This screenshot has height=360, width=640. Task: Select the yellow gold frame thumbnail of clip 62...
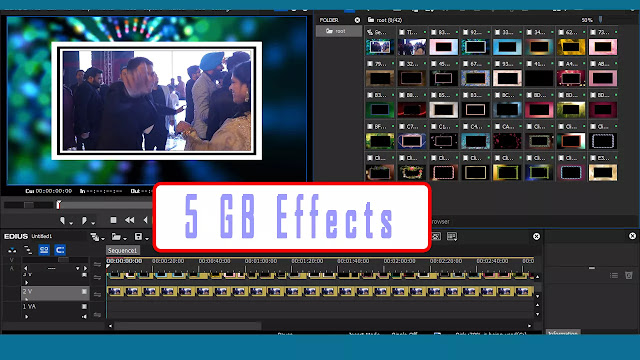[571, 47]
